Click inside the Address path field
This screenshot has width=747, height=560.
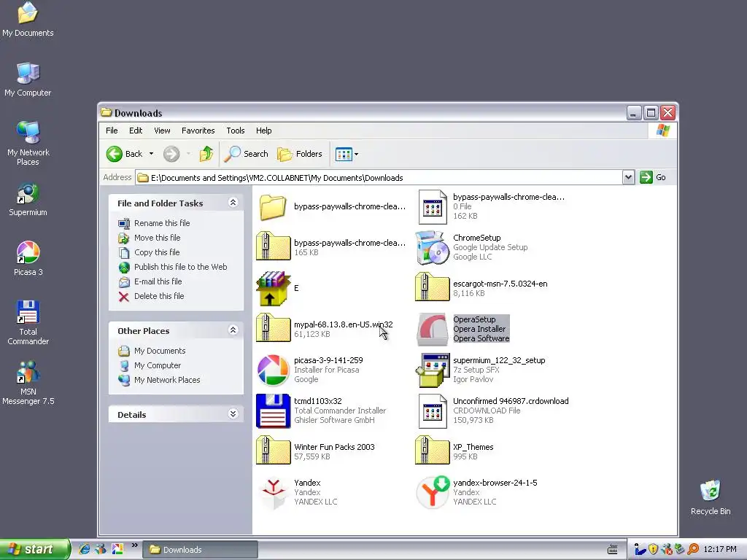click(x=379, y=178)
